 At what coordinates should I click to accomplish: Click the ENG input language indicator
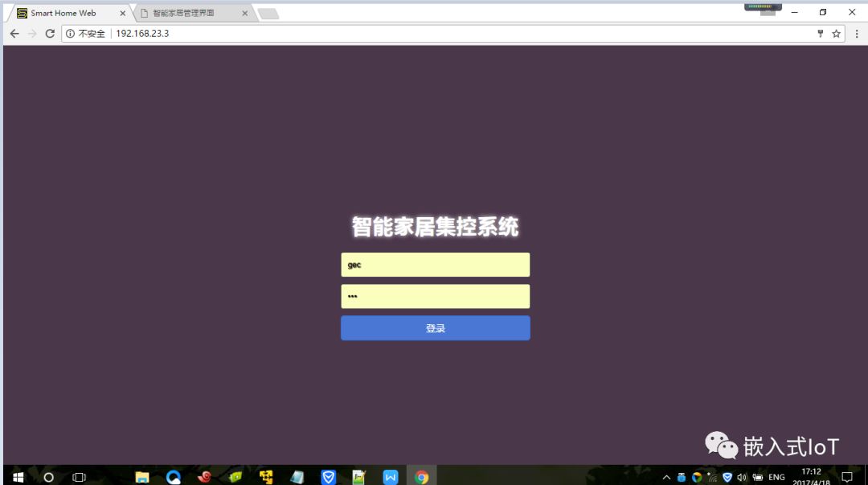click(776, 477)
